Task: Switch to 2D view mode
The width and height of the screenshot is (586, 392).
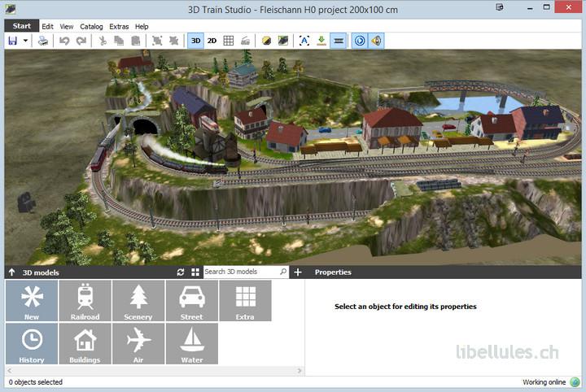Action: (212, 41)
